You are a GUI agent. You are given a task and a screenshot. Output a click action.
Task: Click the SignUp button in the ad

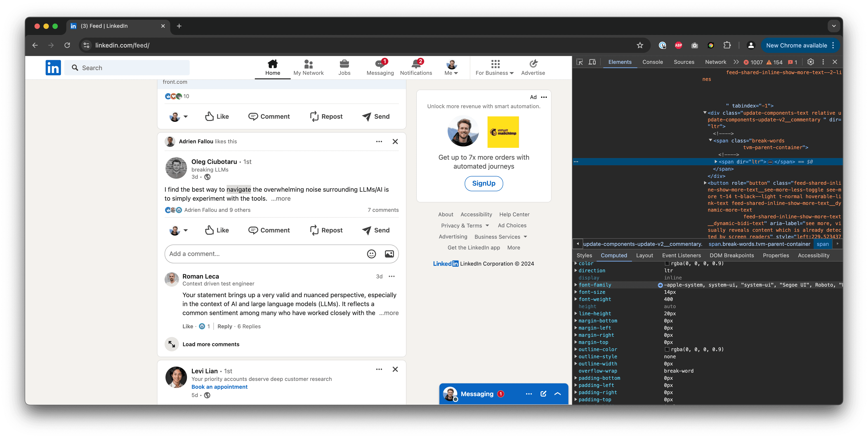pyautogui.click(x=484, y=183)
